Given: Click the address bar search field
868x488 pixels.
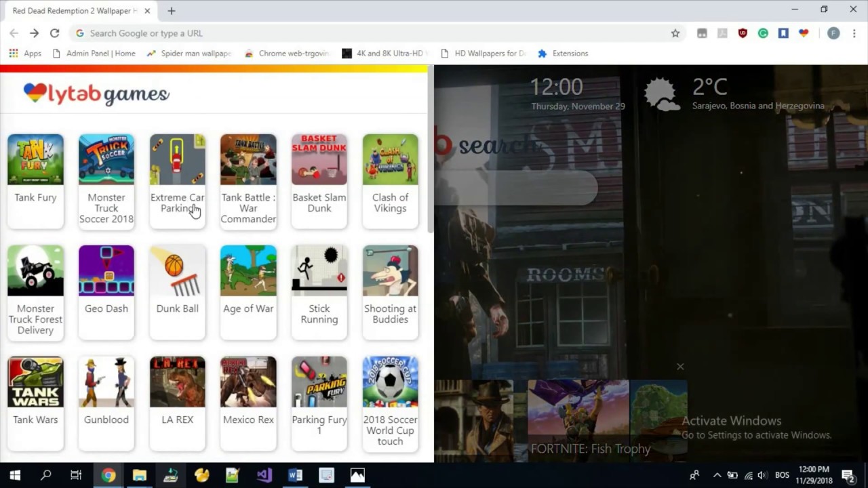Looking at the screenshot, I should [x=373, y=33].
